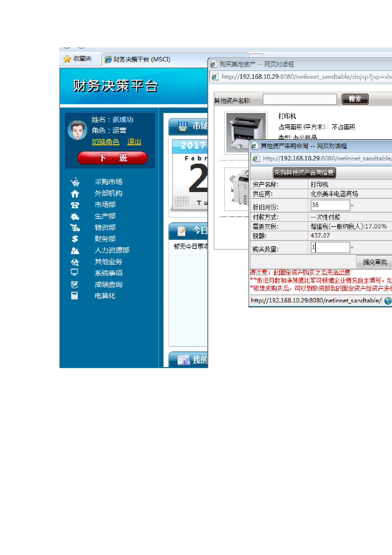The image size is (392, 555).
Task: Click the 一次性付款 payment value
Action: click(325, 217)
